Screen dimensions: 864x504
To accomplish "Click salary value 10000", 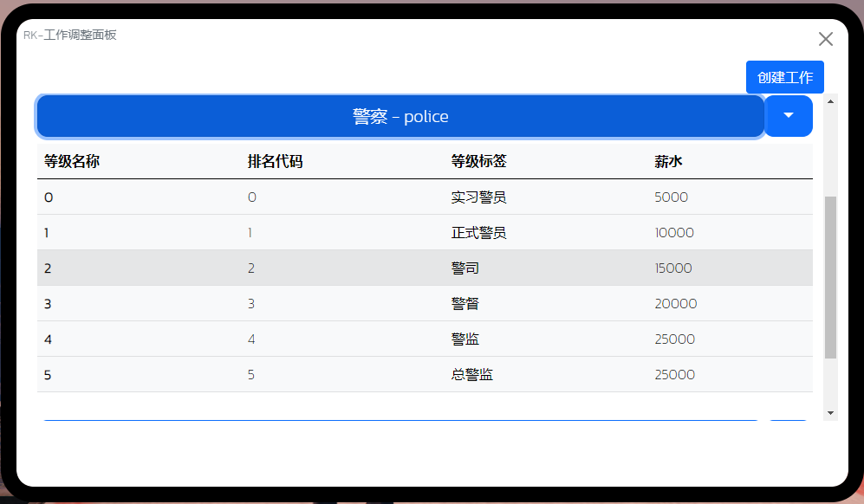I will (x=674, y=232).
